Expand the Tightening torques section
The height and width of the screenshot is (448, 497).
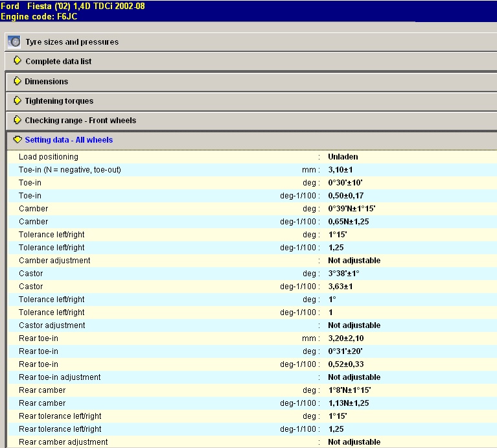click(59, 101)
